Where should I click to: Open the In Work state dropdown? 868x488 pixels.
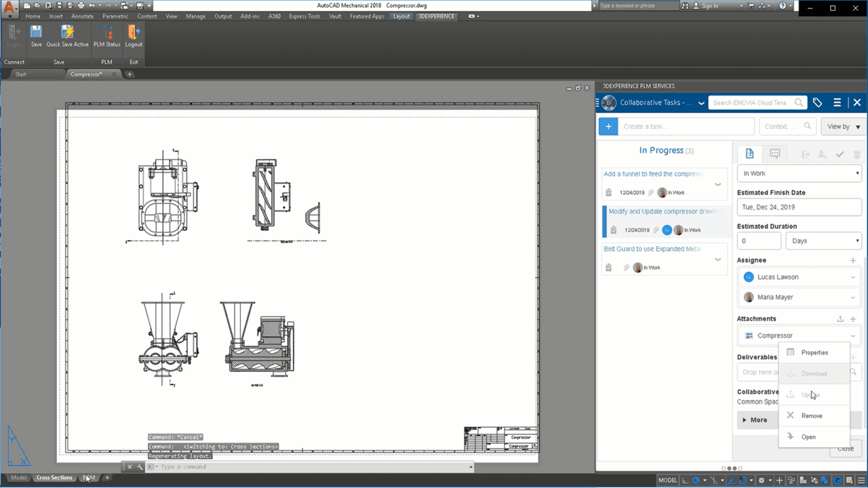(x=799, y=174)
